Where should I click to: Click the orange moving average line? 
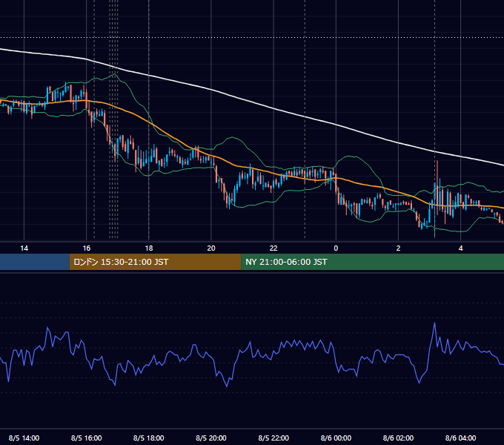[238, 165]
